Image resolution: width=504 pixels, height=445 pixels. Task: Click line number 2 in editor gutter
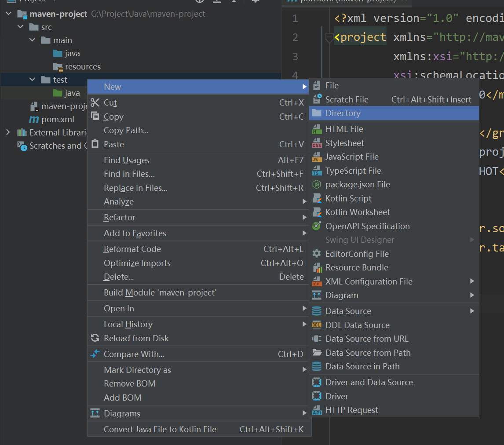pos(295,37)
